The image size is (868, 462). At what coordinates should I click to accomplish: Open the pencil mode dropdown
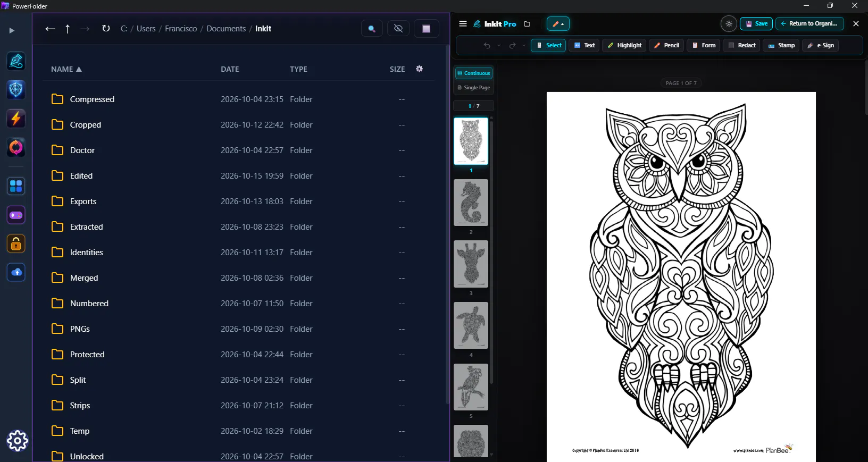coord(558,24)
